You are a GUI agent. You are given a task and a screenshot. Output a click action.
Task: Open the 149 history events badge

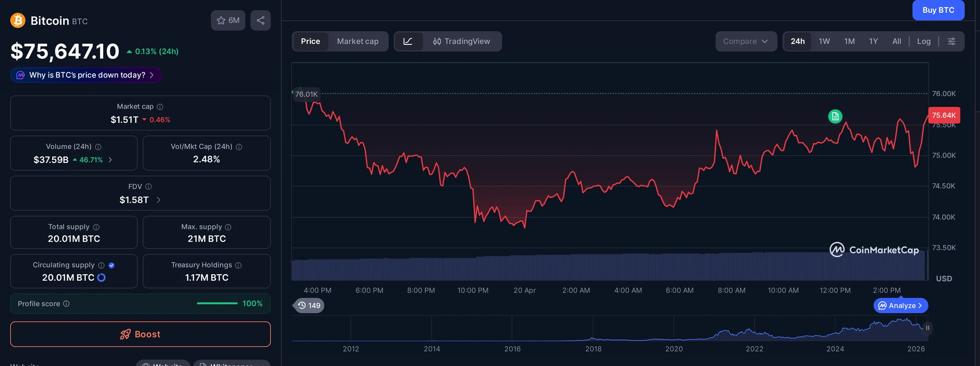[309, 305]
